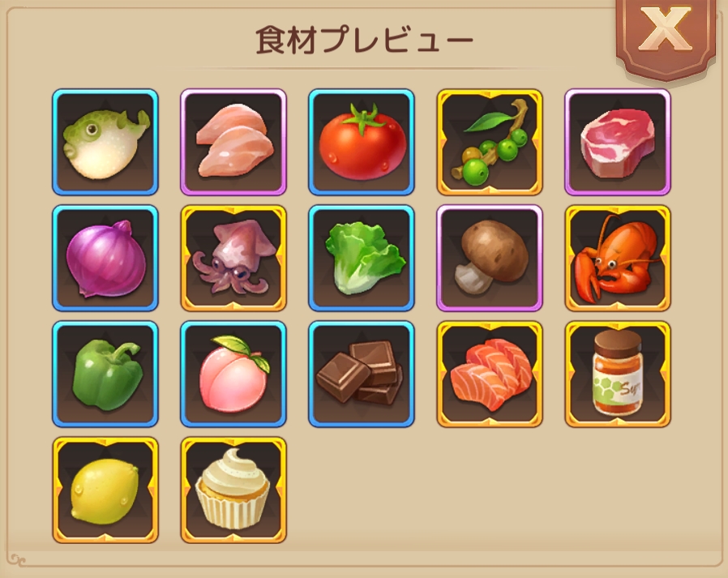Select the brown mushroom ingredient
Viewport: 728px width, 578px height.
coord(490,258)
